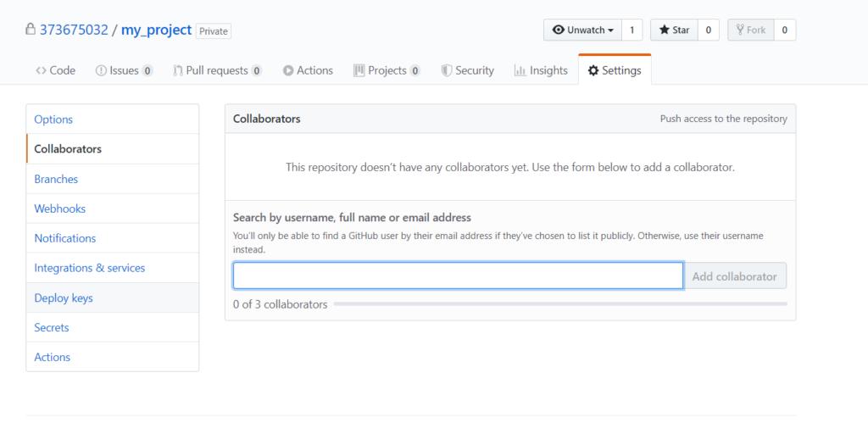Viewport: 868px width, 434px height.
Task: Click the Projects counter badge
Action: 415,70
